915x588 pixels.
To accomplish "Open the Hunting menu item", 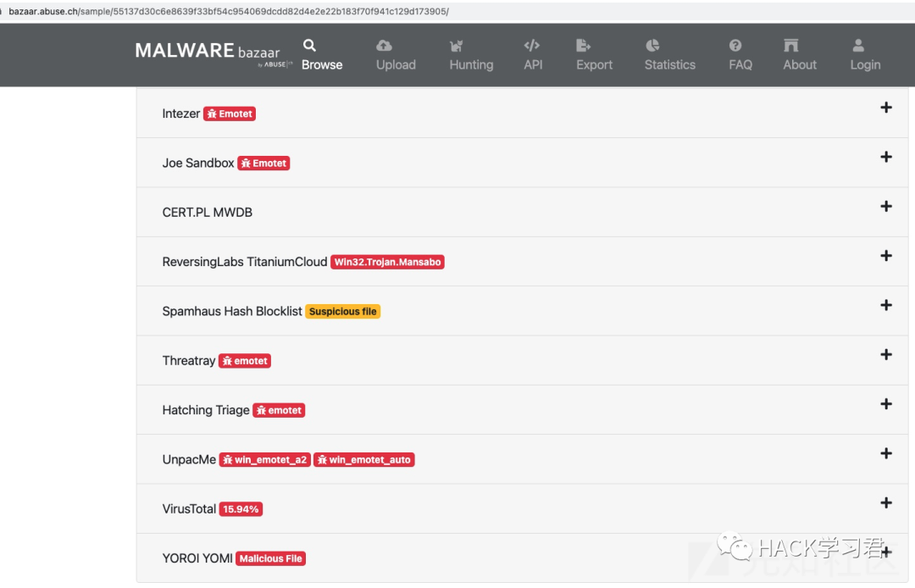I will click(x=472, y=64).
